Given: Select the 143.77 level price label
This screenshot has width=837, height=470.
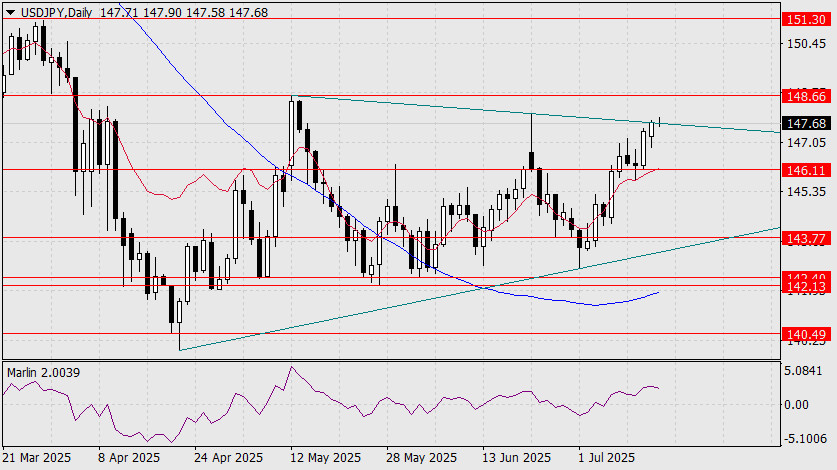Looking at the screenshot, I should (x=806, y=239).
